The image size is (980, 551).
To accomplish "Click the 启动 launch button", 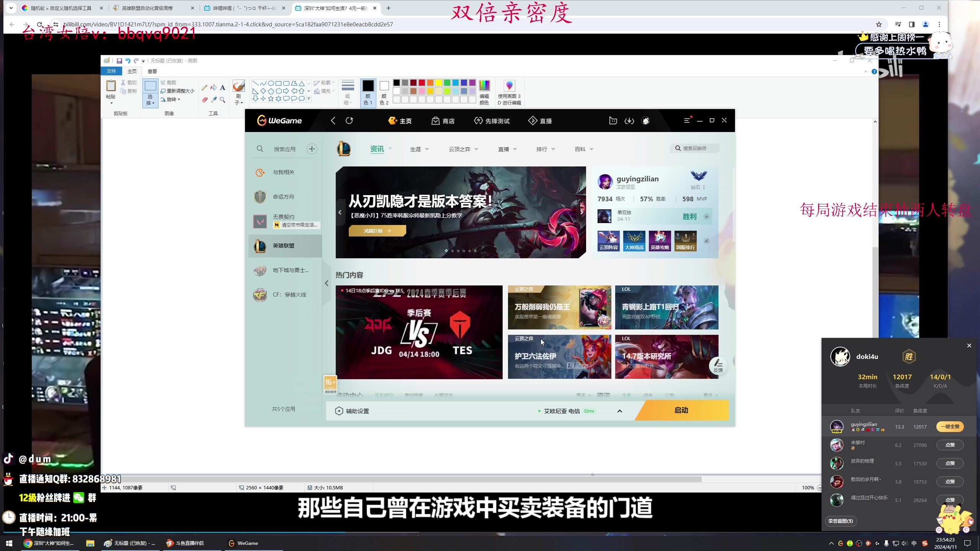I will [682, 410].
